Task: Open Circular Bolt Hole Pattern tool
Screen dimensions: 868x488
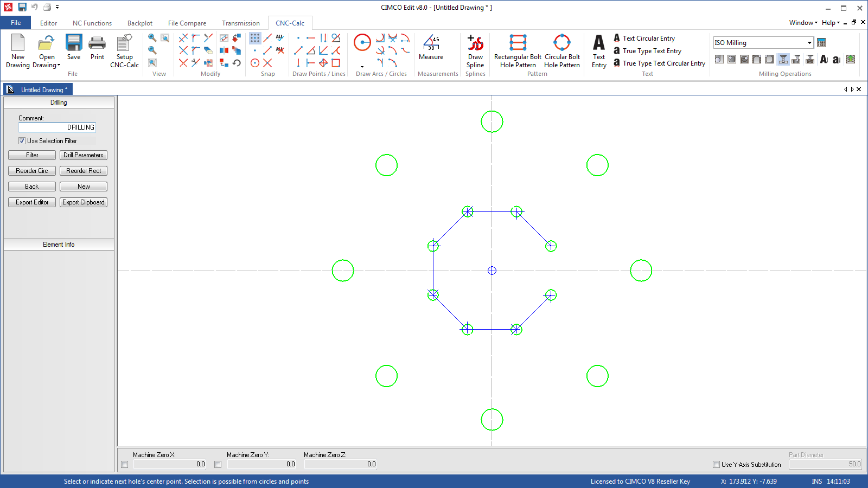Action: [561, 43]
